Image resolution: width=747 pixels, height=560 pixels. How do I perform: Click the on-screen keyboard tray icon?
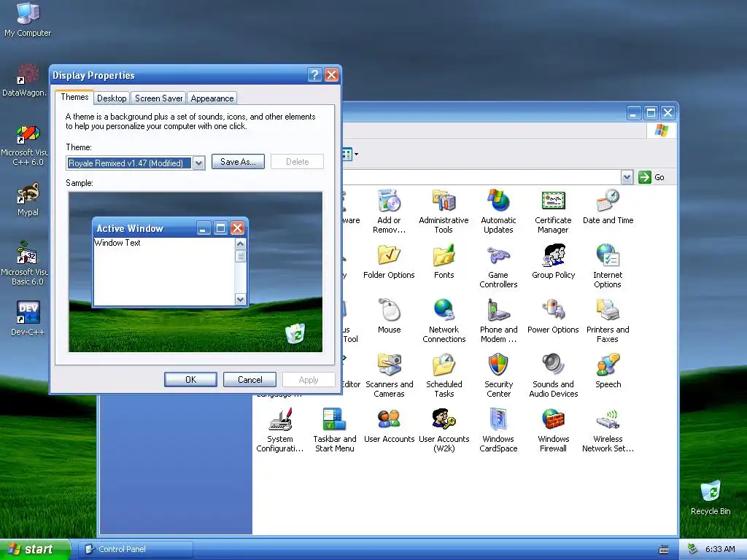[664, 550]
